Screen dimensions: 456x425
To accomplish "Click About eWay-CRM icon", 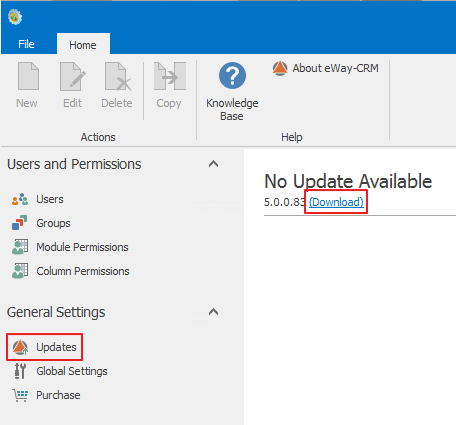I will click(280, 68).
